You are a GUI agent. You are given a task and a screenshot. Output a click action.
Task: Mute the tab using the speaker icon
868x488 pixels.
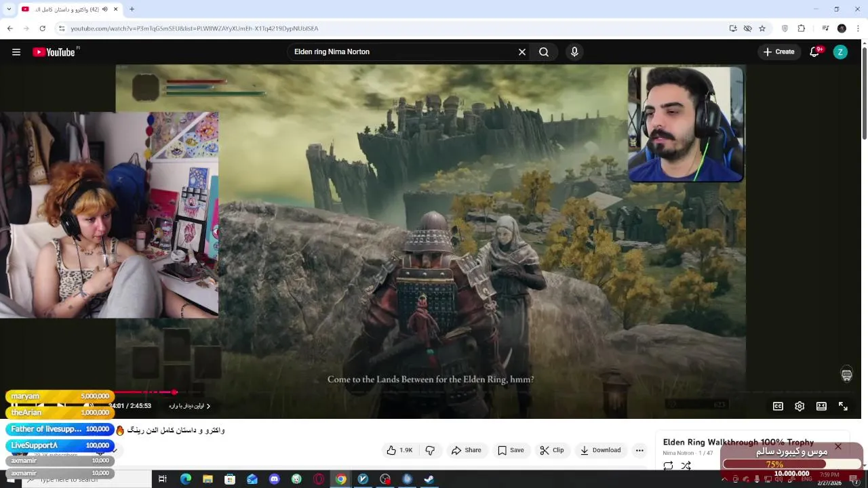pos(104,9)
